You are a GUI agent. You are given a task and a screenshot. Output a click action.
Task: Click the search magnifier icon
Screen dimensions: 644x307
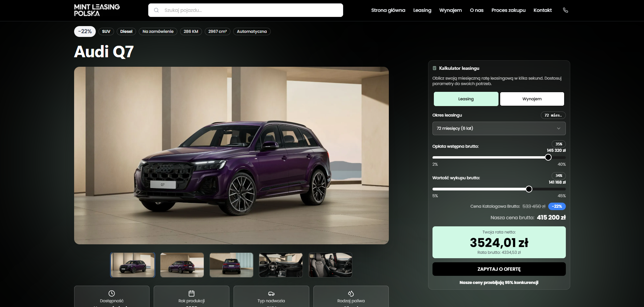[x=156, y=10]
